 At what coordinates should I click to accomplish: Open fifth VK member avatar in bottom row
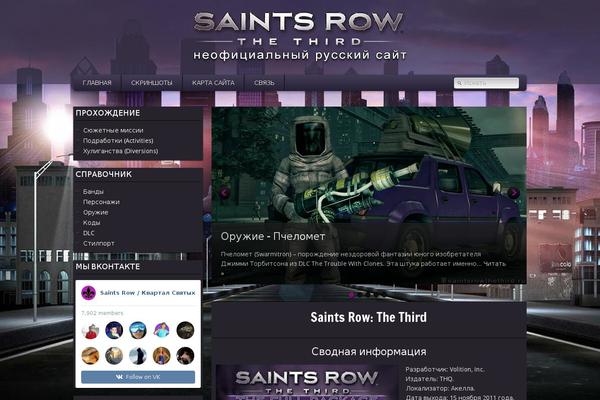click(185, 356)
